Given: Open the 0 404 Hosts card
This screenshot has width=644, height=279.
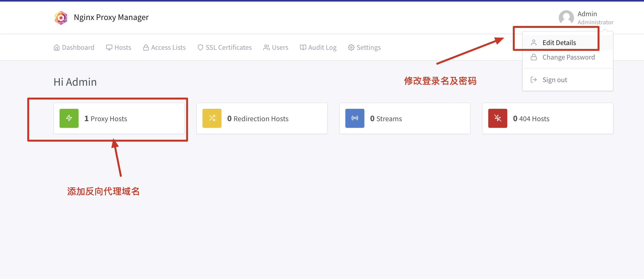Looking at the screenshot, I should click(548, 118).
